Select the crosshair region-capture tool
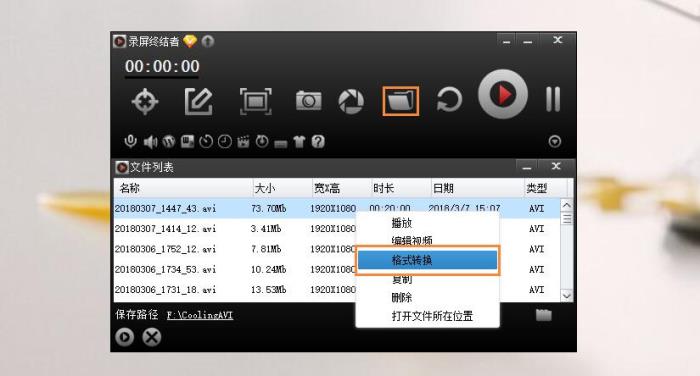Image resolution: width=700 pixels, height=376 pixels. (x=145, y=101)
